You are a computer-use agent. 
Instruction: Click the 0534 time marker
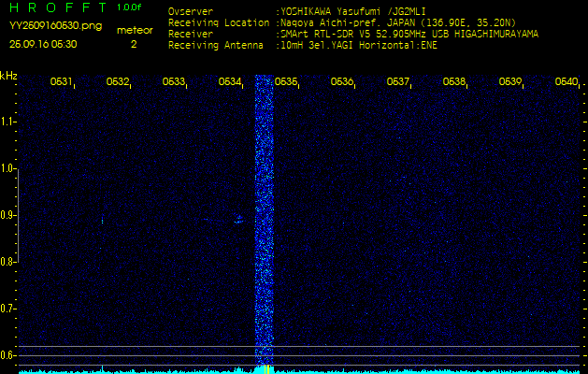coord(229,81)
